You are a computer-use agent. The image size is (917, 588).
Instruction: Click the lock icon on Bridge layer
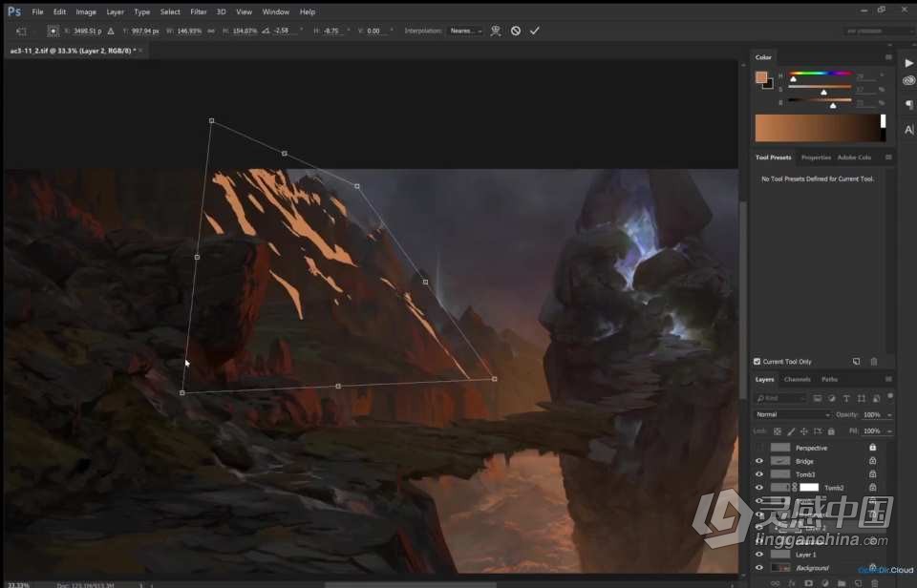click(872, 461)
